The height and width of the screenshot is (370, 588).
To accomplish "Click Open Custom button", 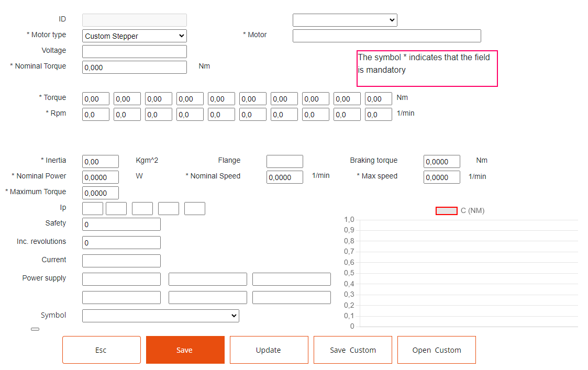I will click(436, 350).
